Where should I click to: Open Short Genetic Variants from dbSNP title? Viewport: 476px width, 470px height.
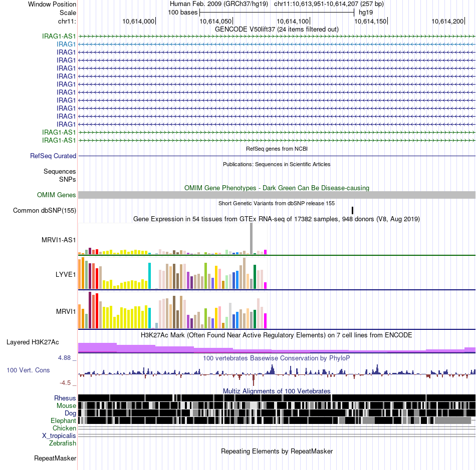coord(277,203)
